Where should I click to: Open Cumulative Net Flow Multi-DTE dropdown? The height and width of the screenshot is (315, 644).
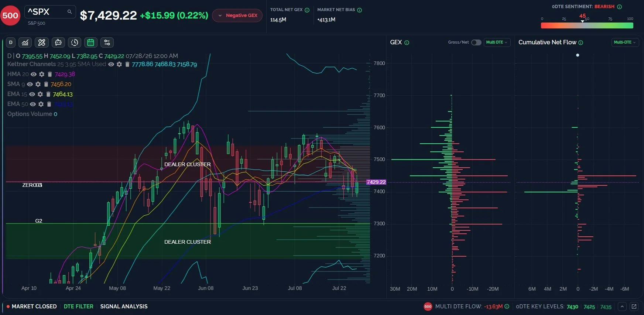(625, 42)
